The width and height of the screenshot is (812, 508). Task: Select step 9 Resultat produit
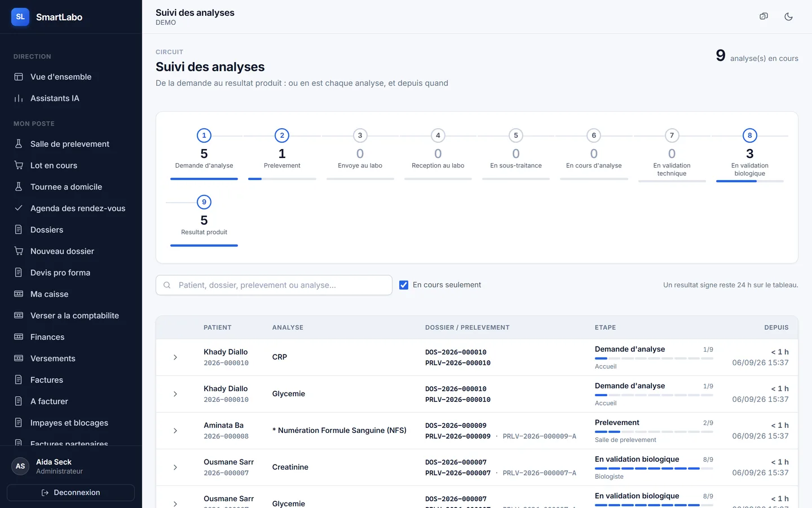pyautogui.click(x=204, y=220)
